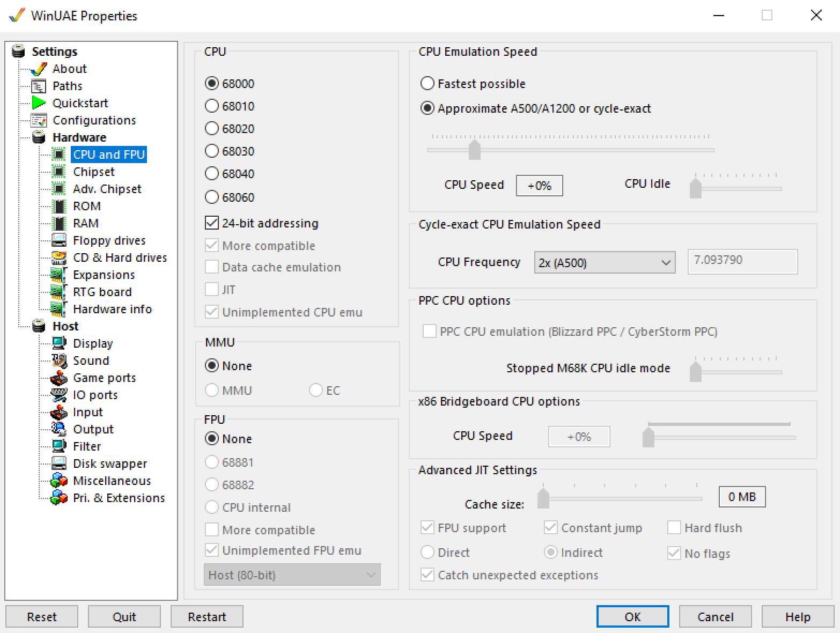The height and width of the screenshot is (633, 840).
Task: Select None under MMU
Action: (212, 366)
